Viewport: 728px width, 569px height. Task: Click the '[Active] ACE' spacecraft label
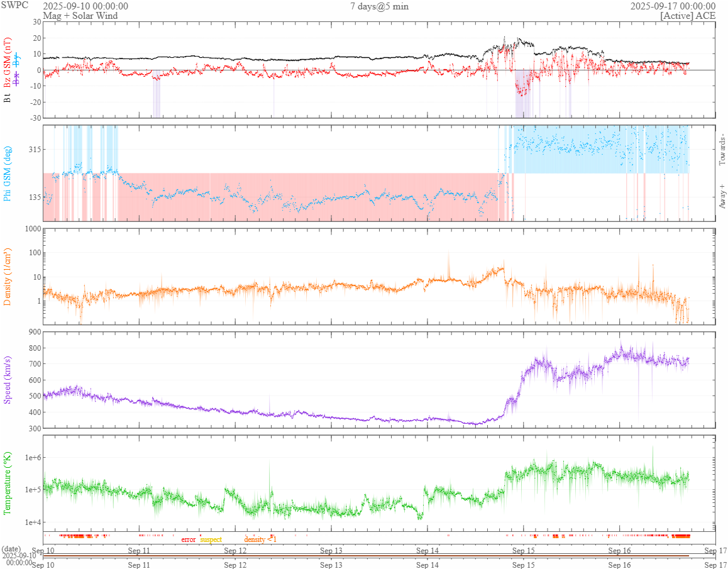pyautogui.click(x=688, y=15)
